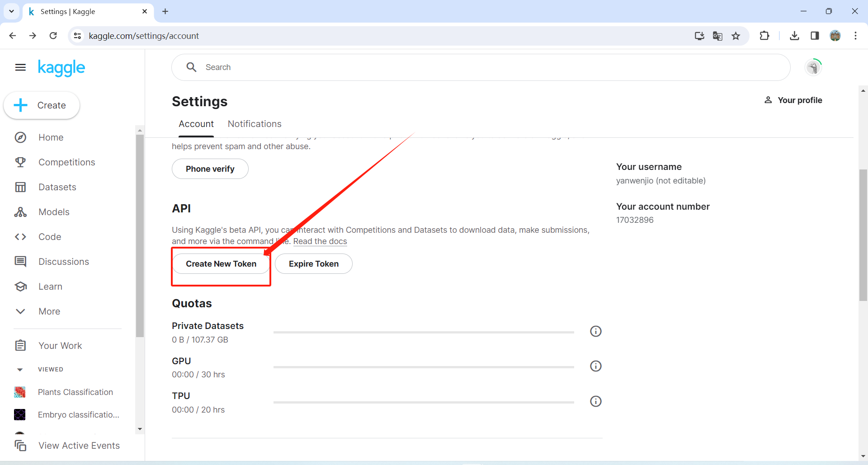Reload the Kaggle page

click(x=53, y=36)
